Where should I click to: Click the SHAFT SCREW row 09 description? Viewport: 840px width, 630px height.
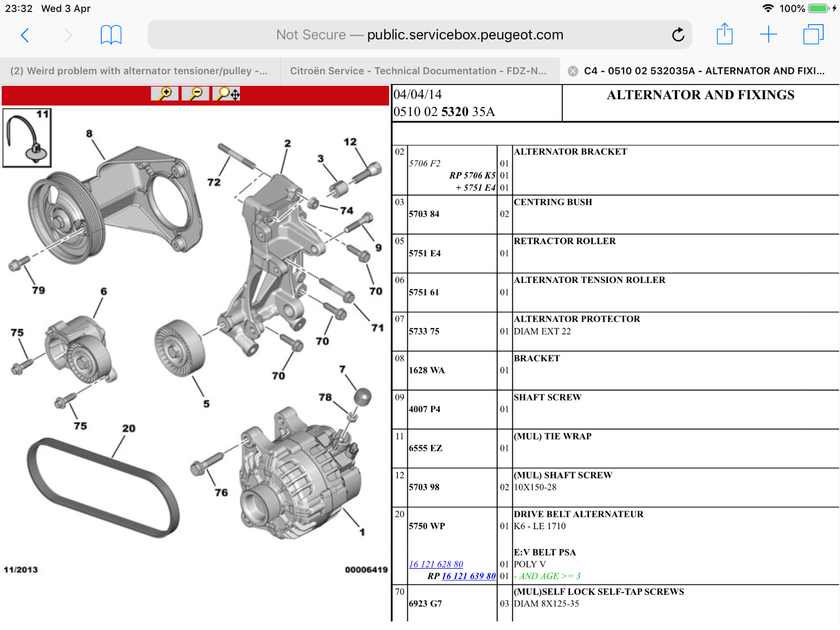(x=548, y=397)
